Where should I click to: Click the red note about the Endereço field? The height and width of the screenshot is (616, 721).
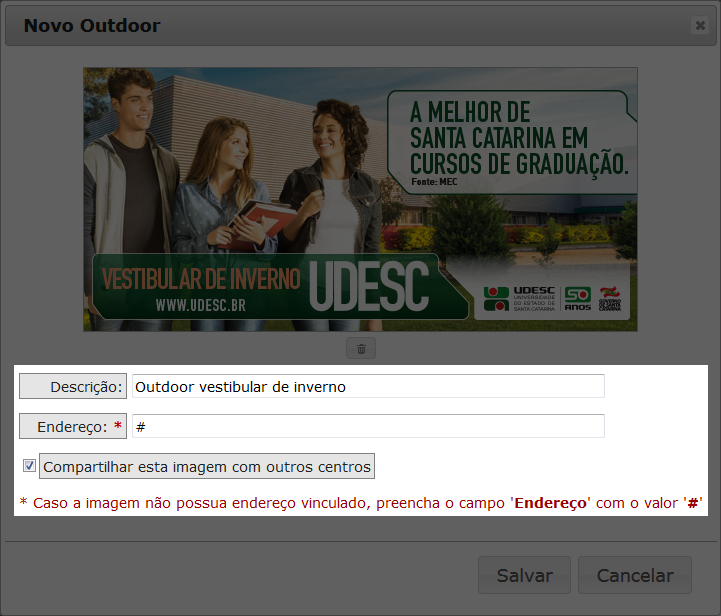[x=361, y=503]
